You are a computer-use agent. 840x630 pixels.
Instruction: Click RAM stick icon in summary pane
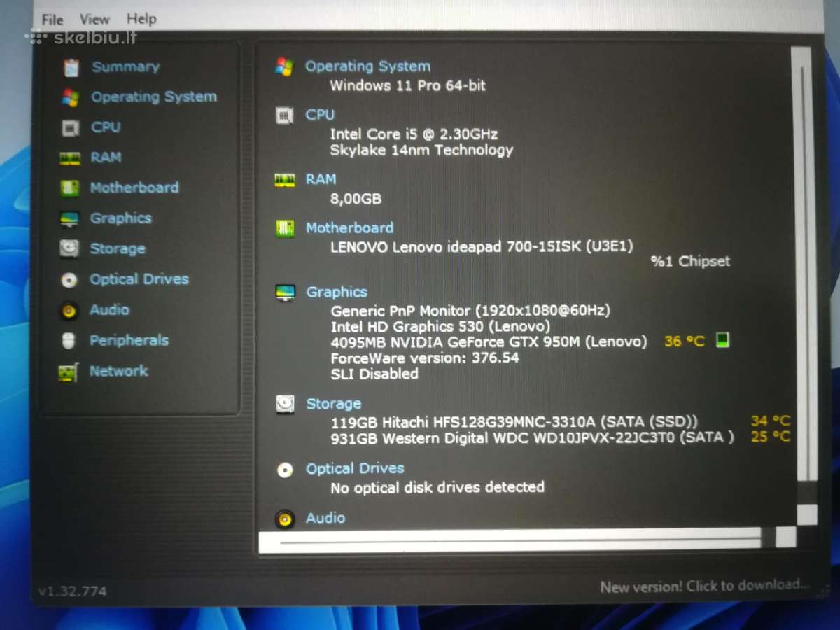pyautogui.click(x=285, y=181)
